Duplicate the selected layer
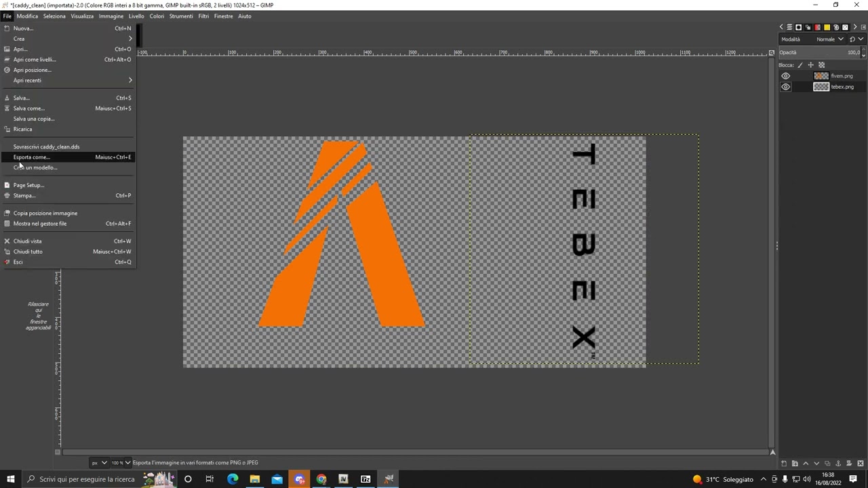This screenshot has width=868, height=488. [x=827, y=464]
